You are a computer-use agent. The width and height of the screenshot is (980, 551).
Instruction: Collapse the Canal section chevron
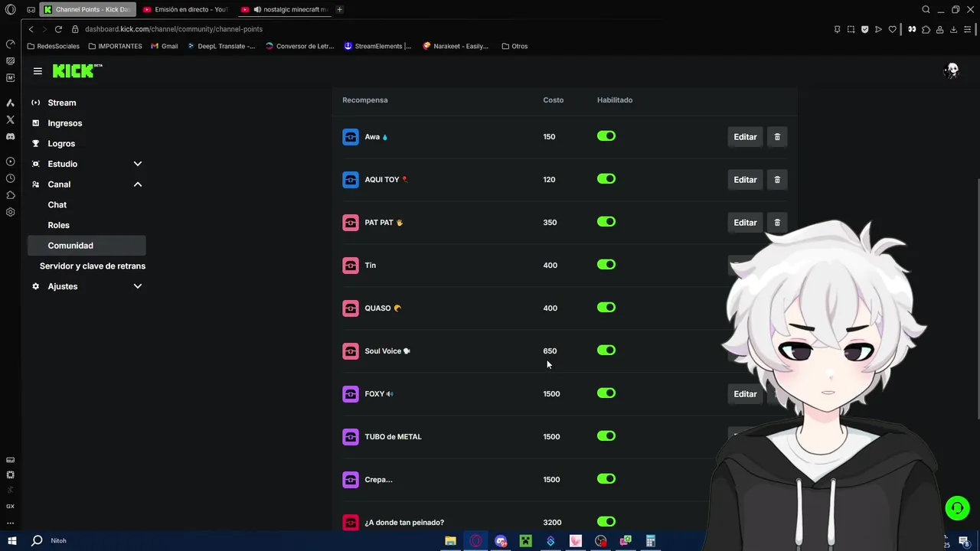pyautogui.click(x=138, y=184)
